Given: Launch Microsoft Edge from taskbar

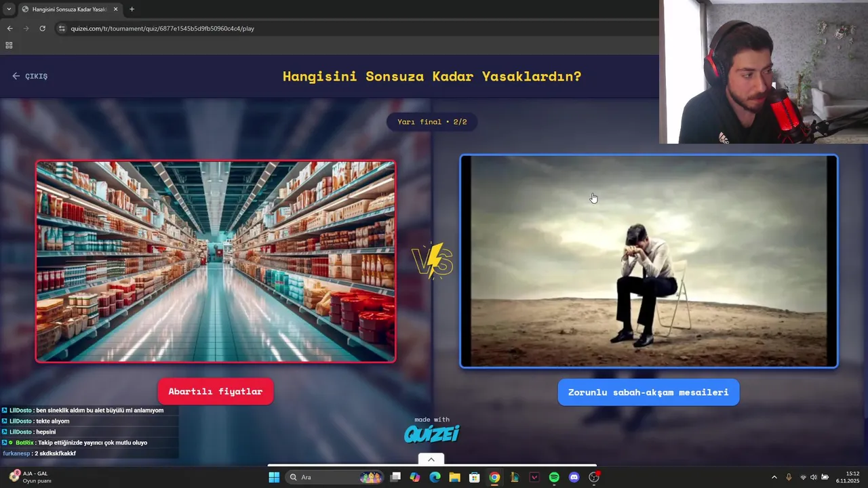Looking at the screenshot, I should pos(435,477).
